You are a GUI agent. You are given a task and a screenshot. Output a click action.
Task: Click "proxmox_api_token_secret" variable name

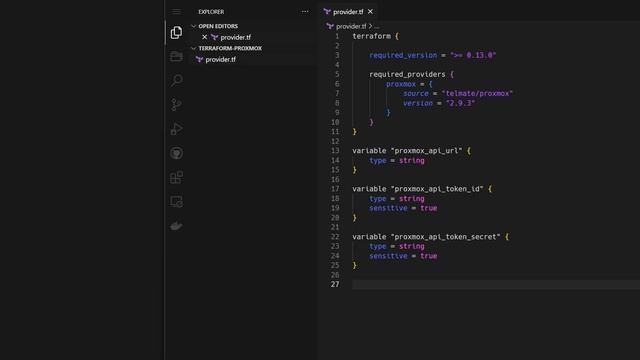click(446, 237)
